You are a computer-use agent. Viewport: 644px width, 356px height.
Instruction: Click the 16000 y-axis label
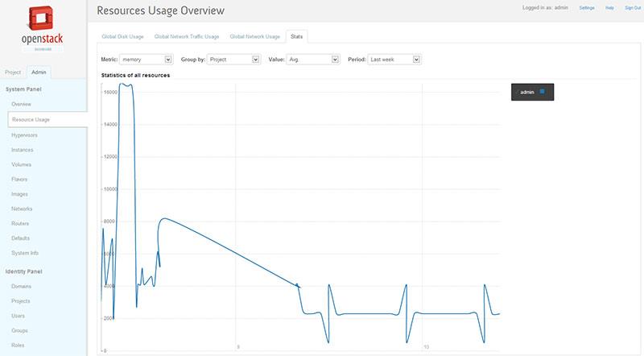[x=110, y=93]
